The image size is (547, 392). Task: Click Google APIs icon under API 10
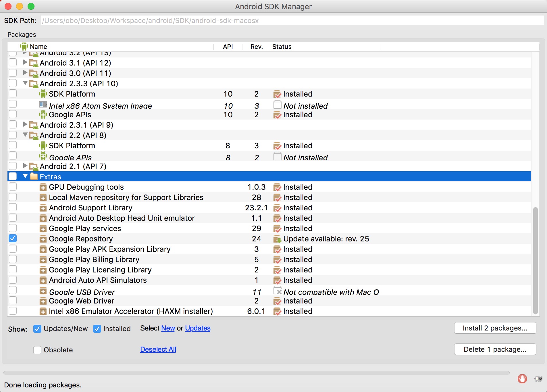coord(43,114)
